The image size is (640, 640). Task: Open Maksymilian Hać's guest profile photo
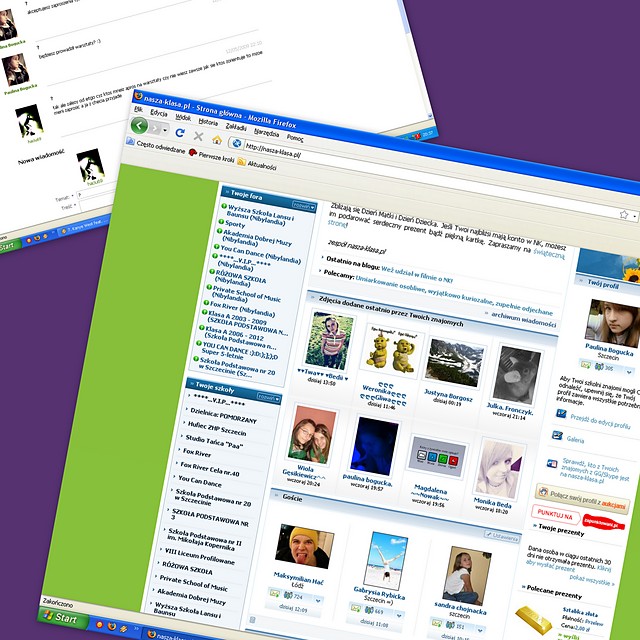304,547
